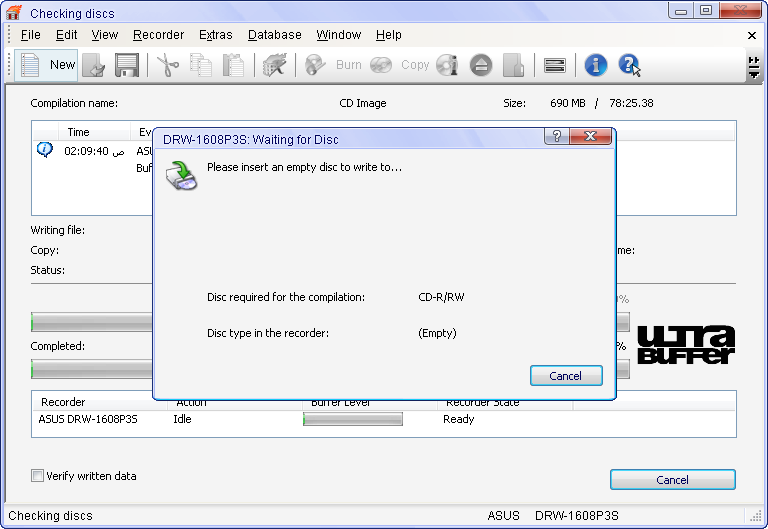Click the Completed progress bar
This screenshot has width=768, height=529.
[92, 369]
